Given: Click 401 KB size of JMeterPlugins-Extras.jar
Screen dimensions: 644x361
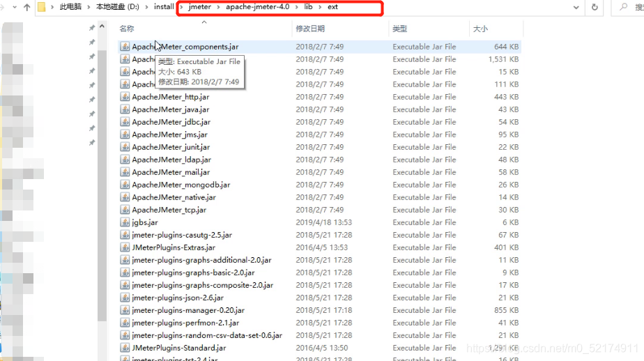Looking at the screenshot, I should click(506, 247).
